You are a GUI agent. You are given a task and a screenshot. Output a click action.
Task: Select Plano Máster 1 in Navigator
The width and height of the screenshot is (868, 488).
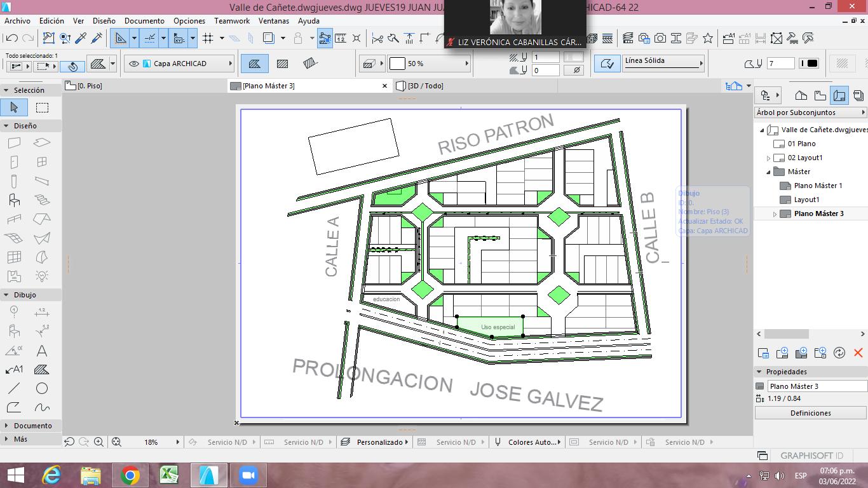818,186
